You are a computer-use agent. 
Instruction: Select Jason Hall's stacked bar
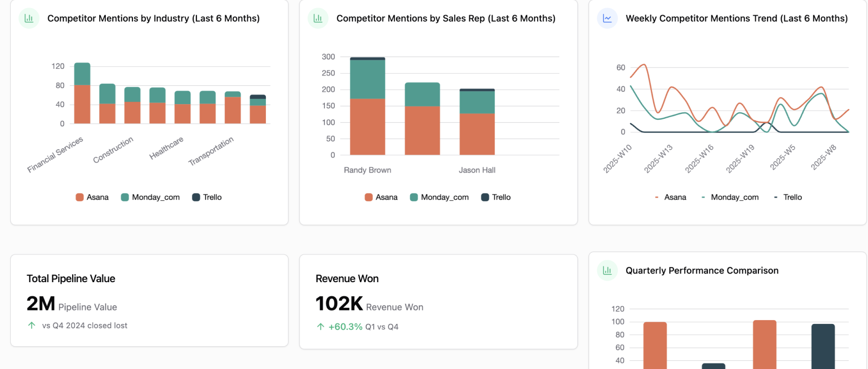pos(477,122)
